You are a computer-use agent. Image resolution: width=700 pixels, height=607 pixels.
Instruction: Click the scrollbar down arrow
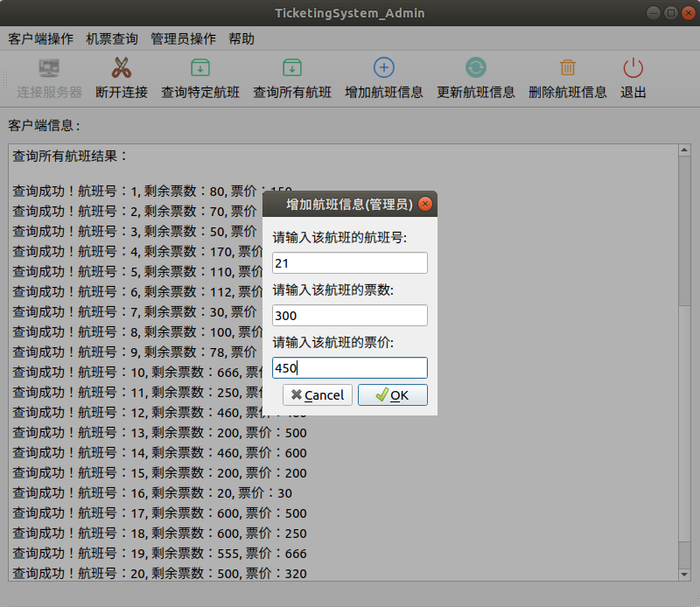coord(684,575)
